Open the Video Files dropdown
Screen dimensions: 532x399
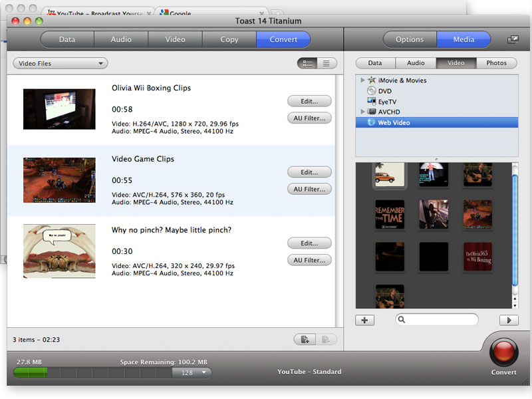(x=61, y=63)
